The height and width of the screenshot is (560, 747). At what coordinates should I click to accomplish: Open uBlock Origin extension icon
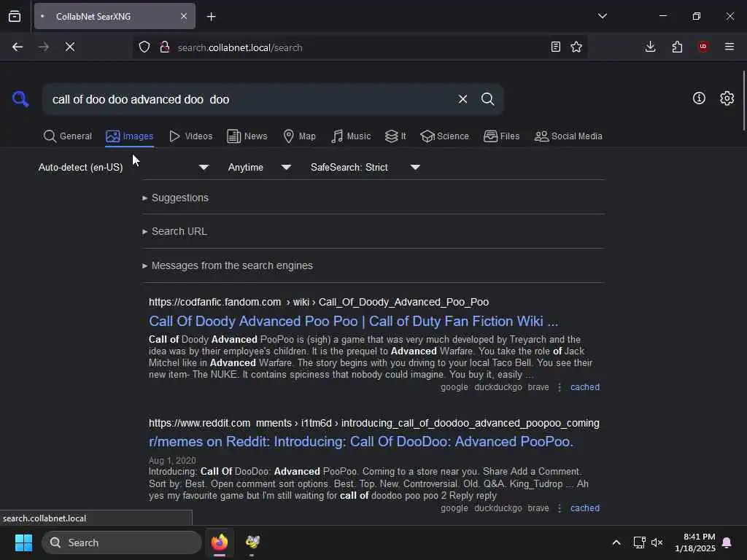click(x=703, y=47)
